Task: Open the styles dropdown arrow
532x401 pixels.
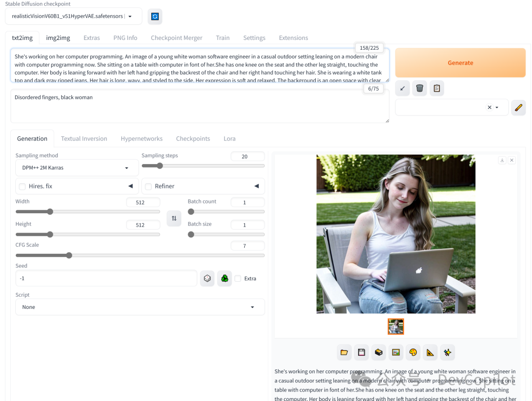Action: (x=497, y=107)
